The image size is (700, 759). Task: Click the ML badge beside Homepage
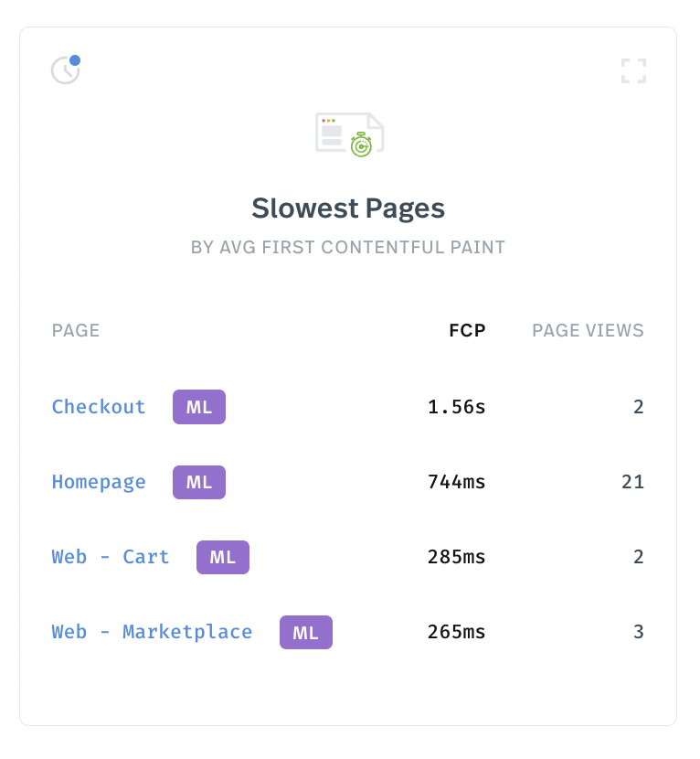(199, 482)
